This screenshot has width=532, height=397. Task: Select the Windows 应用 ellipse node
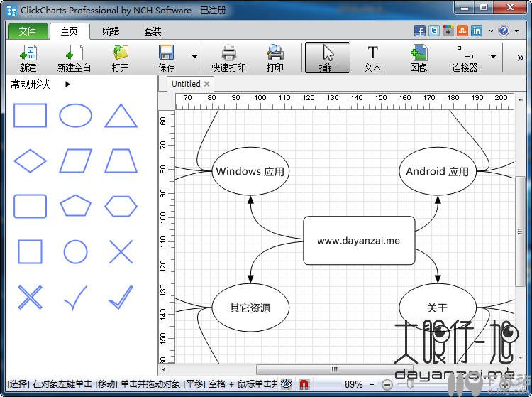(x=250, y=171)
